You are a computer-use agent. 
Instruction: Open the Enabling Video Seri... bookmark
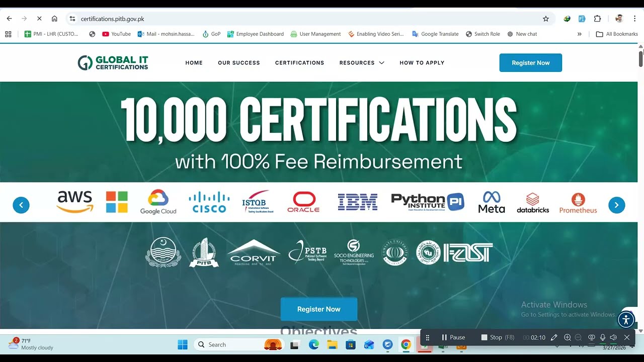[x=376, y=34]
